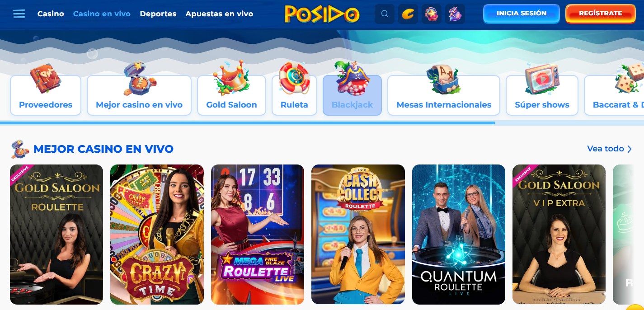Select the Súper shows TV category

[542, 95]
